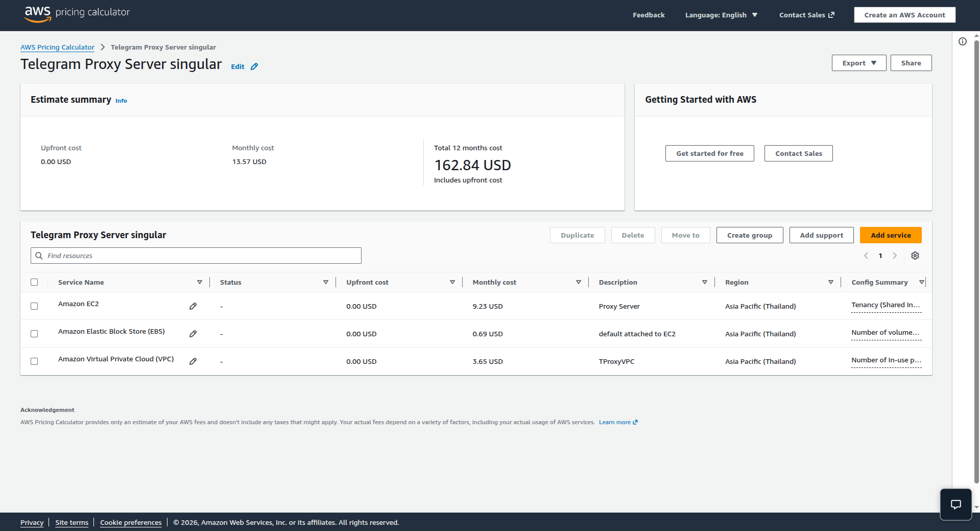Screen dimensions: 980x531
Task: Open the Export dropdown menu
Action: (x=859, y=63)
